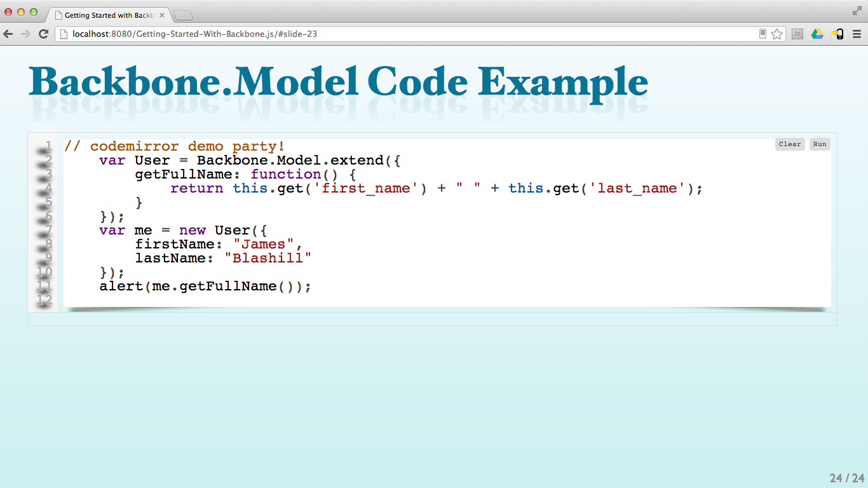Click the firstName: "James" line
This screenshot has width=868, height=488.
coord(219,245)
